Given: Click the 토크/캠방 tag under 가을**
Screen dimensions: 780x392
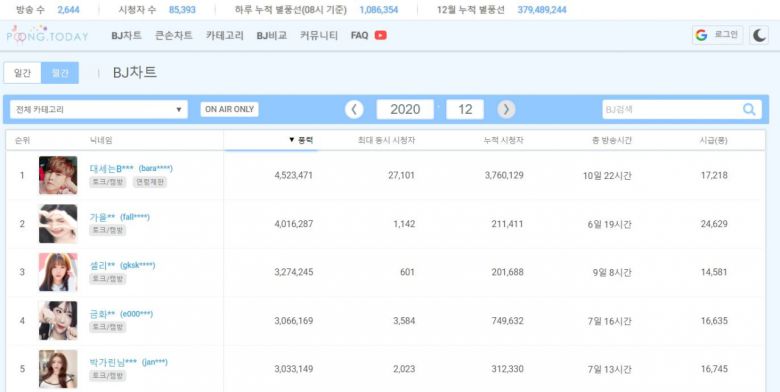Looking at the screenshot, I should (x=107, y=230).
